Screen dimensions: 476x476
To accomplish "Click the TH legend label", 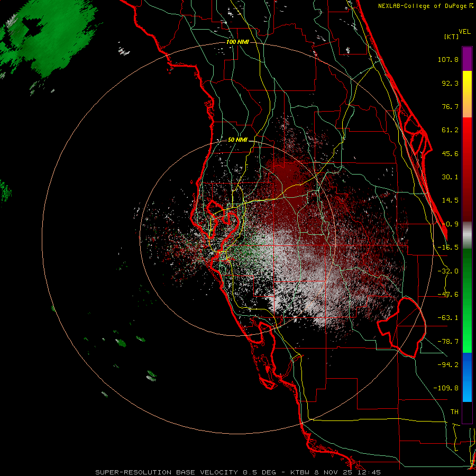I will (x=454, y=412).
